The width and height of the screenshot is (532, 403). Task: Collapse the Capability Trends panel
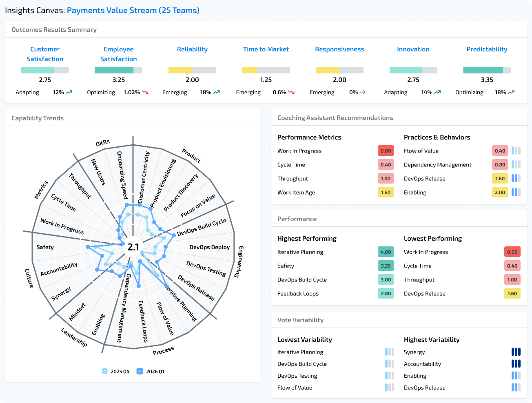pos(37,118)
